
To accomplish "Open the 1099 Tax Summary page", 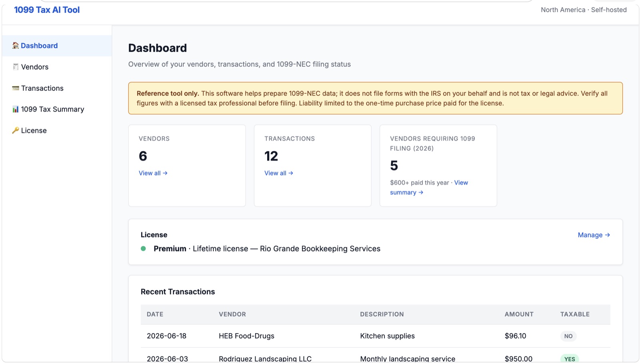I will (x=57, y=109).
